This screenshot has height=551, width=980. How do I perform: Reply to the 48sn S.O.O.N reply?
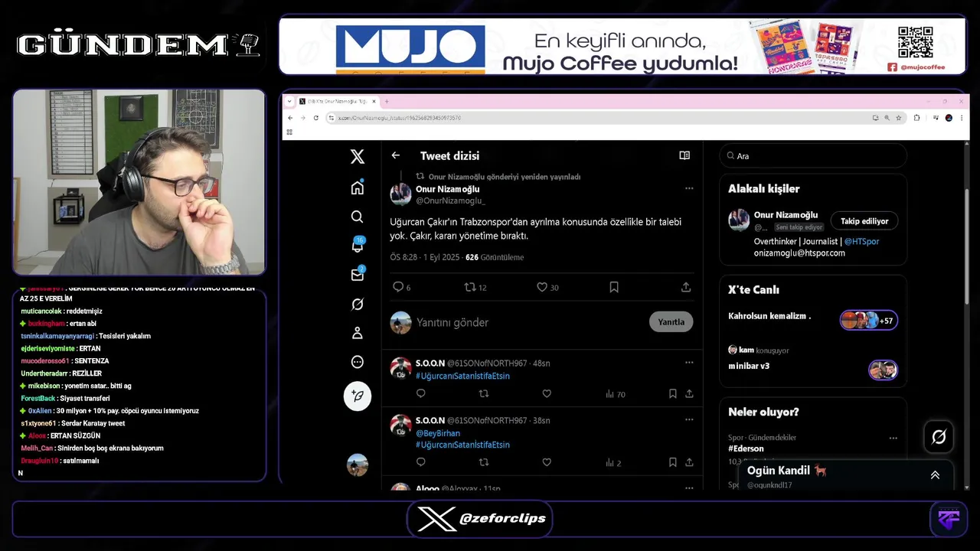pos(420,394)
